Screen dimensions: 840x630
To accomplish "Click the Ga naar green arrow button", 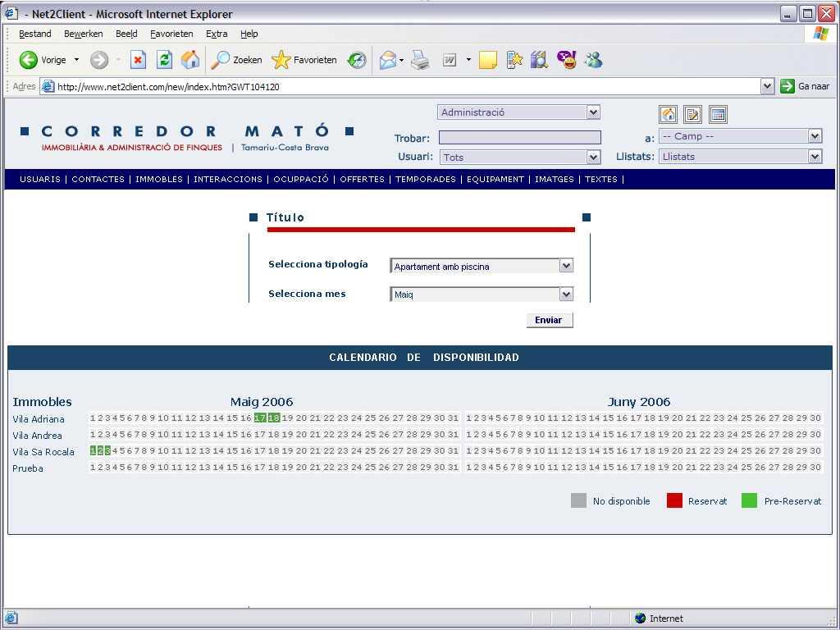I will pos(787,86).
